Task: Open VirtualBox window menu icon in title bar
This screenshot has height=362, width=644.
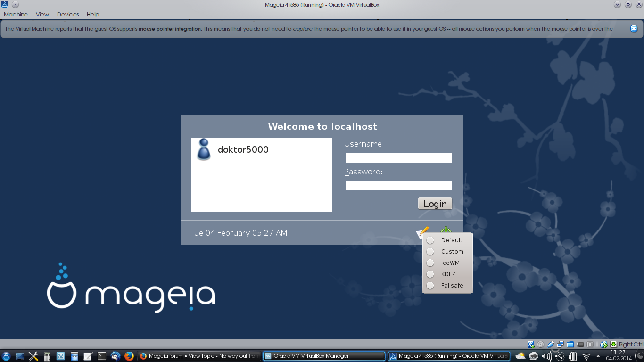Action: tap(5, 4)
